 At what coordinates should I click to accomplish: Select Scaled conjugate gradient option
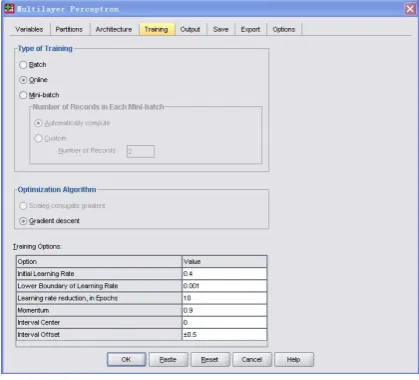pyautogui.click(x=62, y=206)
